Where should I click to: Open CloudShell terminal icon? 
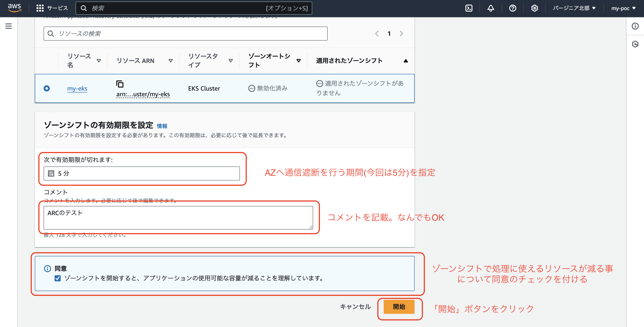pyautogui.click(x=469, y=8)
